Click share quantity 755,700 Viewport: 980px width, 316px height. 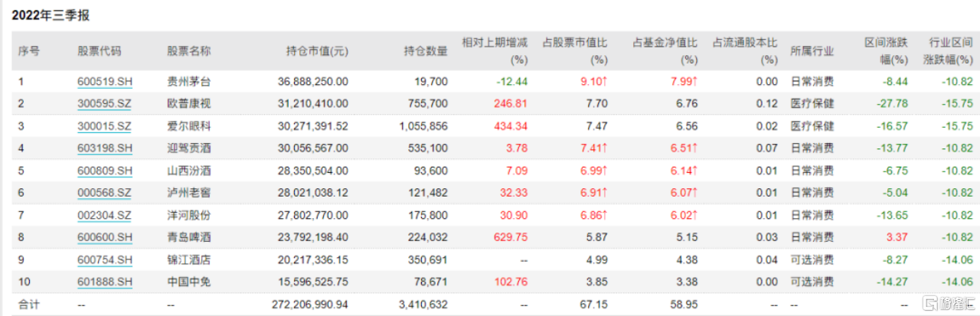point(430,103)
